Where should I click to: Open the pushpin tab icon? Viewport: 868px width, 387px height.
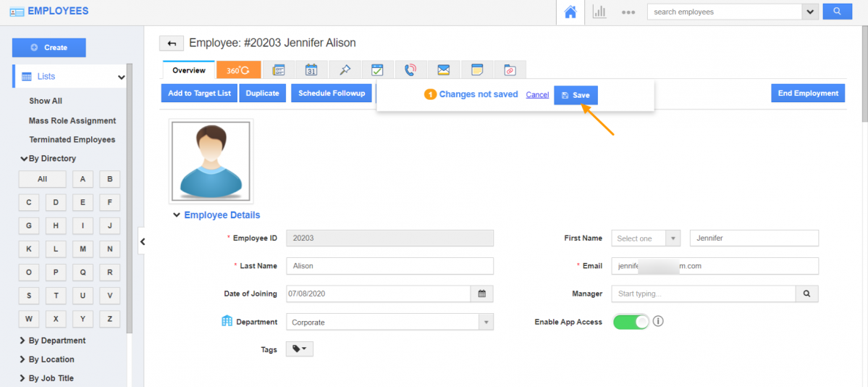[x=345, y=70]
